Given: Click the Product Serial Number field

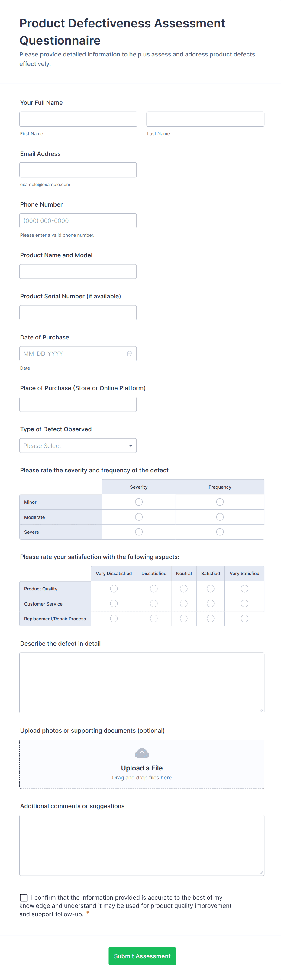Looking at the screenshot, I should coord(78,312).
